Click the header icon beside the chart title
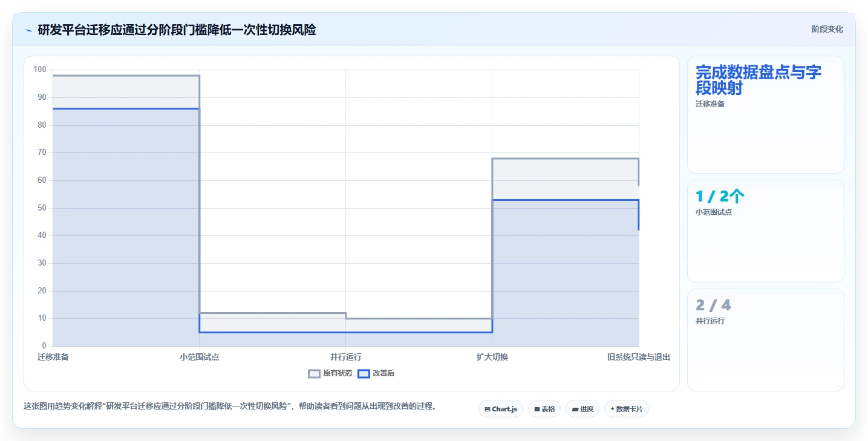 pos(28,30)
